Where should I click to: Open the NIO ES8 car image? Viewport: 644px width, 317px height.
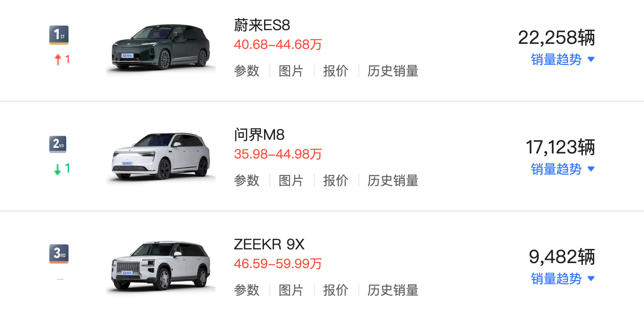point(161,49)
